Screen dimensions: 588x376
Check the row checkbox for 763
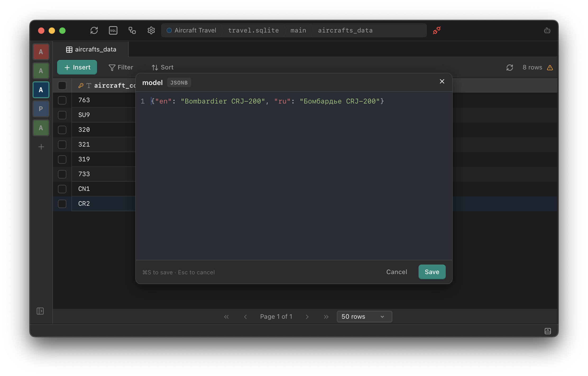coord(62,100)
